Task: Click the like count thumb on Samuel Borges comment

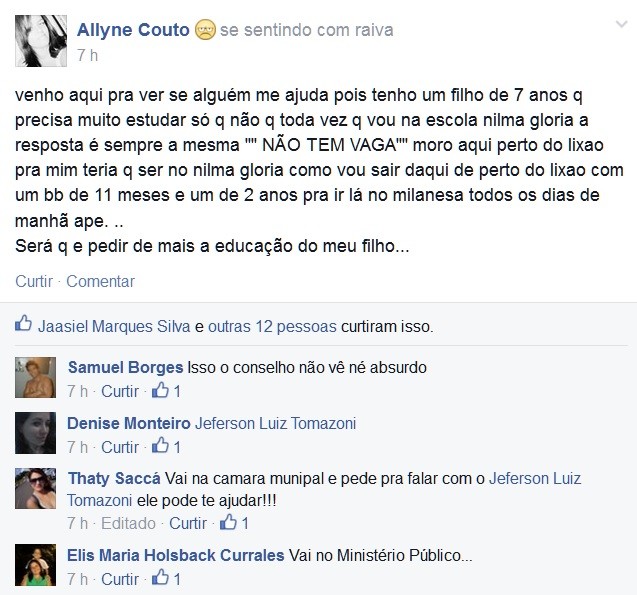Action: [x=160, y=390]
